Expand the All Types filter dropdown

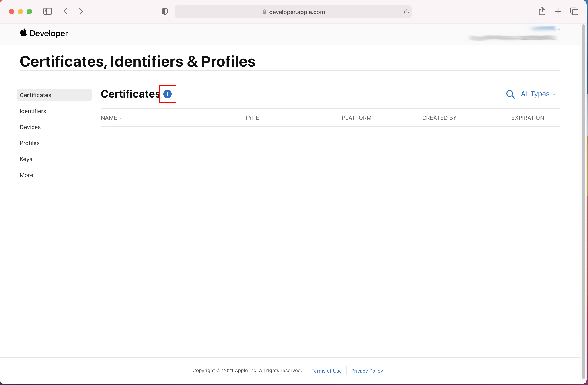(538, 94)
